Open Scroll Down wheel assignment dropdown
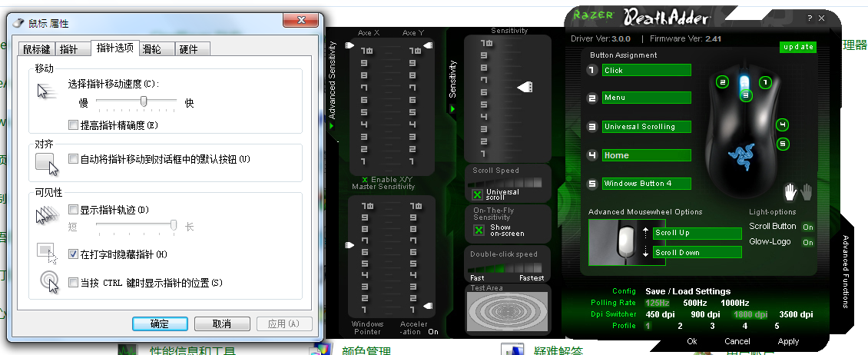Image resolution: width=868 pixels, height=355 pixels. [697, 253]
